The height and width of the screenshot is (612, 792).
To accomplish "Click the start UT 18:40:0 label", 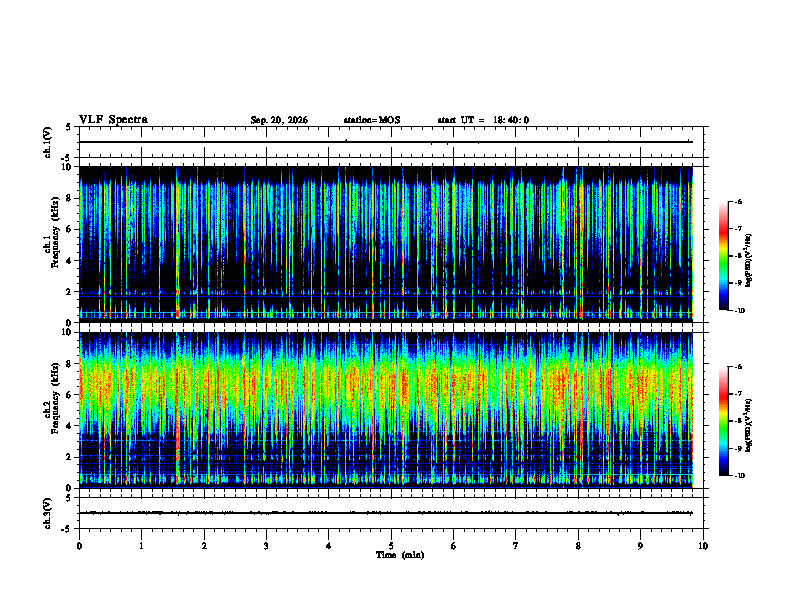I will (x=483, y=120).
